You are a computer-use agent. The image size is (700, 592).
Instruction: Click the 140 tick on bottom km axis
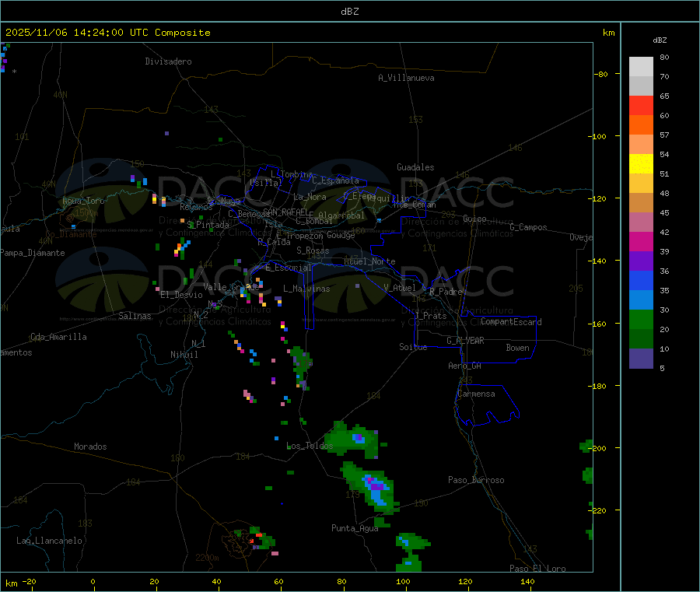(527, 581)
